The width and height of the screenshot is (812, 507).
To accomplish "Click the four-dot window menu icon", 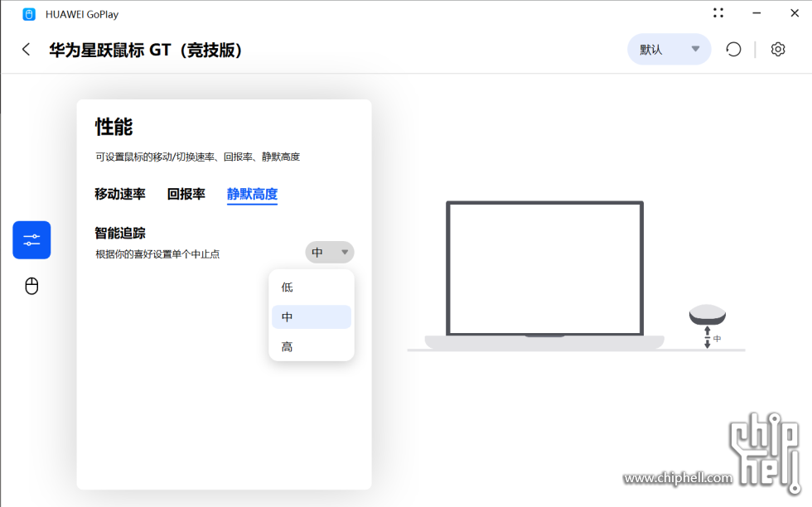I will pos(718,13).
